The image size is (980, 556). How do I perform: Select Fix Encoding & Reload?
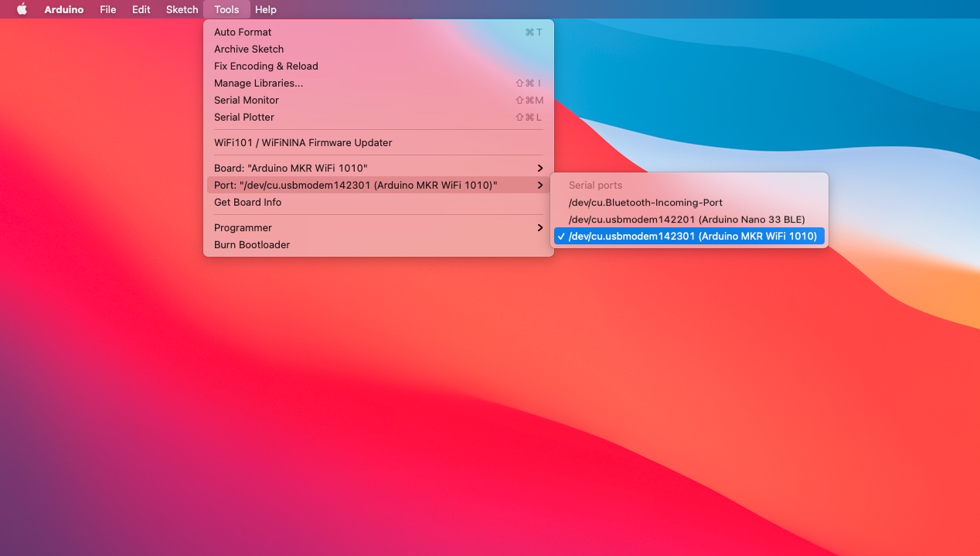pyautogui.click(x=266, y=67)
